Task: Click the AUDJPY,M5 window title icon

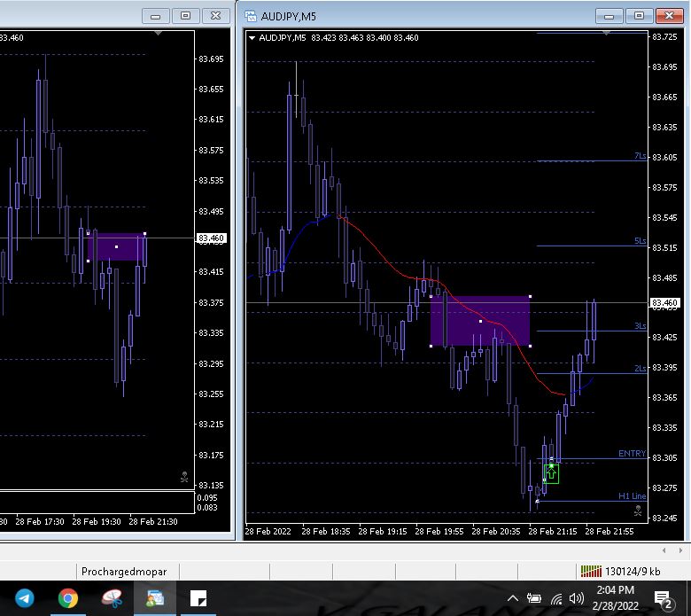Action: (252, 16)
